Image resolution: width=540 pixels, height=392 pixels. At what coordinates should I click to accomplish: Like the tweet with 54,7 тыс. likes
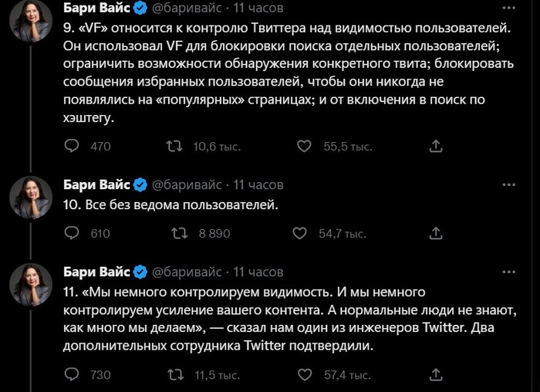tap(305, 233)
